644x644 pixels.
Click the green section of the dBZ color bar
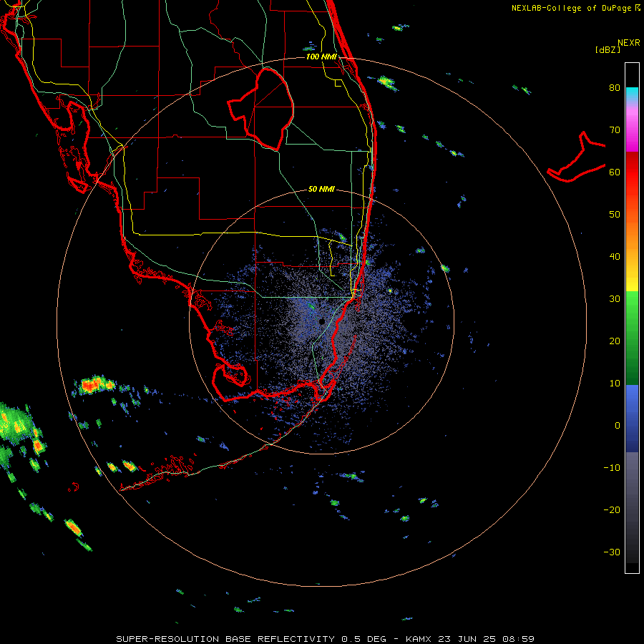tap(632, 338)
